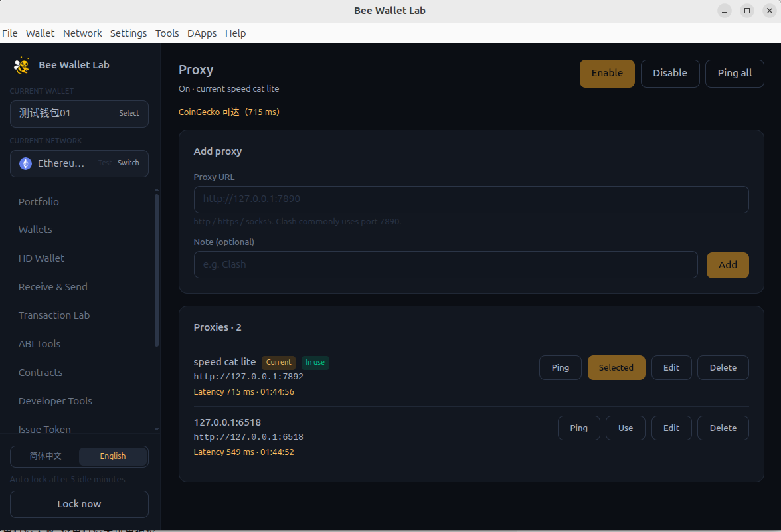781x532 pixels.
Task: Open the Wallet menu
Action: coord(40,33)
